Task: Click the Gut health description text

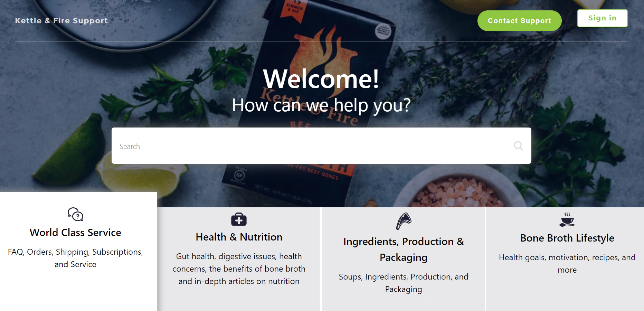Action: pos(239,269)
